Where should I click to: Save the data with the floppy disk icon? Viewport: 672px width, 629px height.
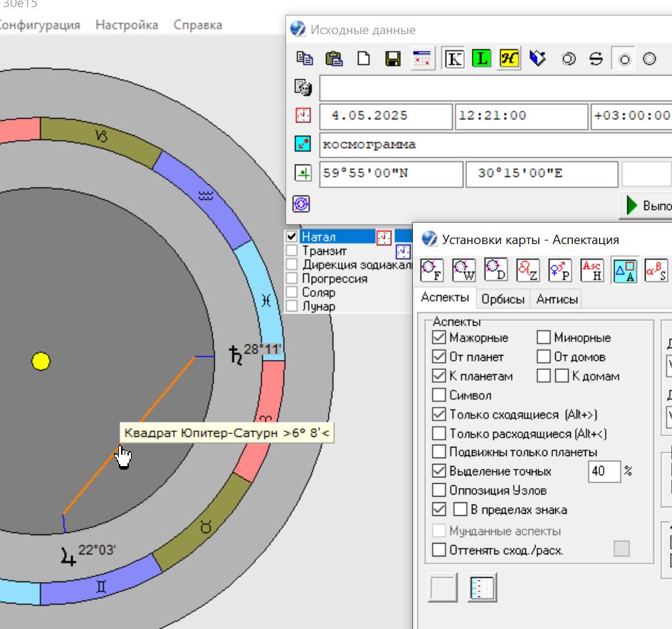(x=393, y=58)
